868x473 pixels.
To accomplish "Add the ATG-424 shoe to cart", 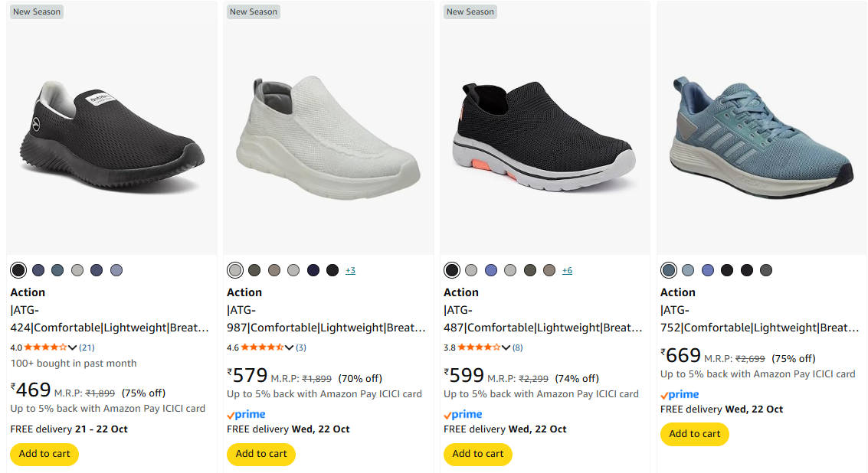I will coord(44,454).
